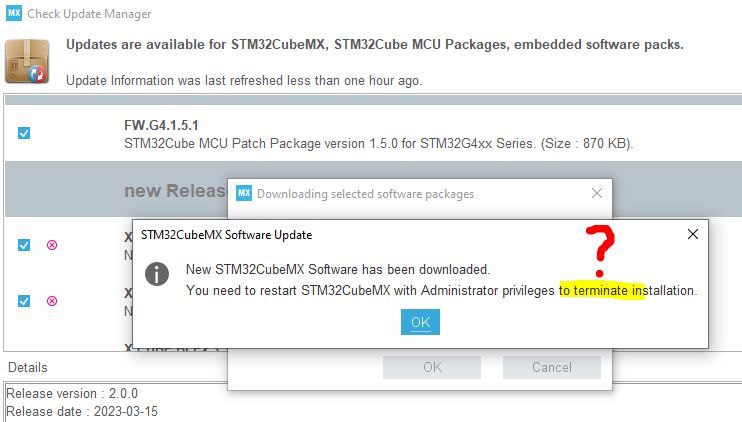742x422 pixels.
Task: Click MX icon in Downloading packages dialog title
Action: [244, 194]
